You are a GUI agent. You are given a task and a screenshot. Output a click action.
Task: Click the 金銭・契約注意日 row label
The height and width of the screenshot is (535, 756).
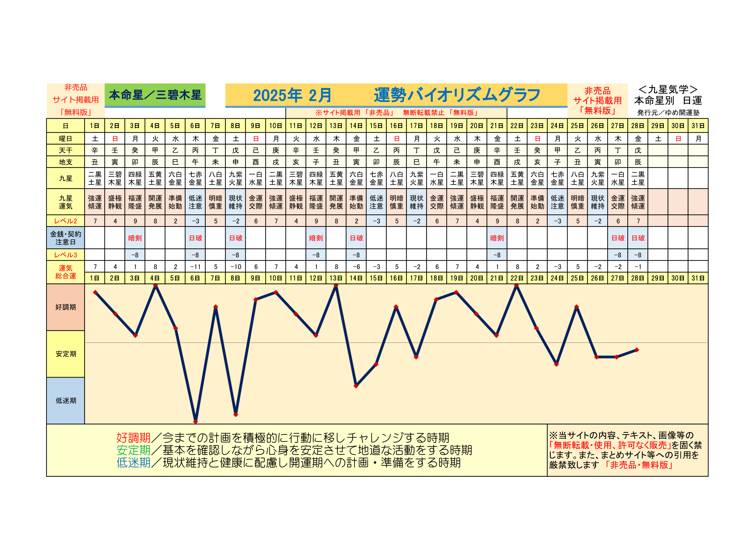pyautogui.click(x=66, y=238)
